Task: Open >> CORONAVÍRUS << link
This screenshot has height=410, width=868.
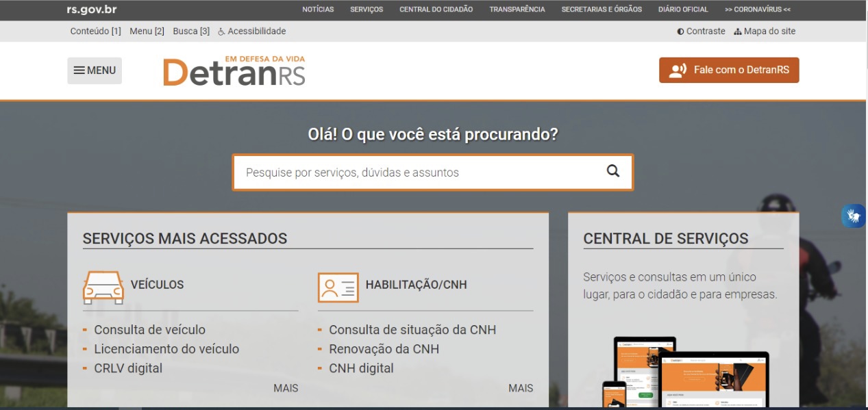Action: click(x=758, y=10)
